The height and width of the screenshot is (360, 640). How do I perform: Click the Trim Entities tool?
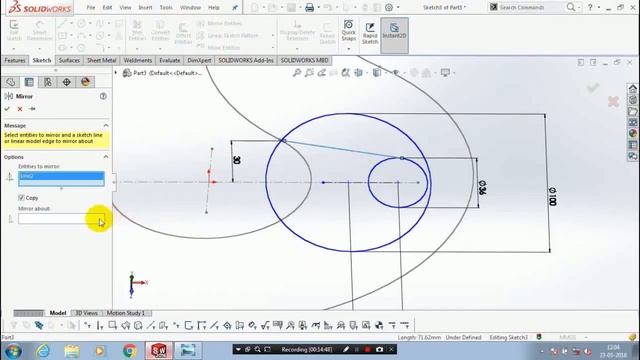(x=137, y=31)
